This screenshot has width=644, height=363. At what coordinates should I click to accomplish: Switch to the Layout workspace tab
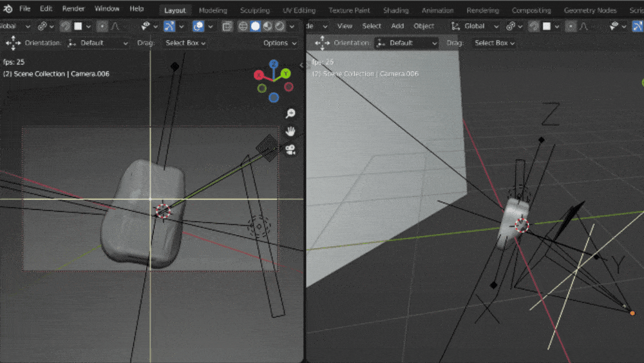tap(175, 10)
